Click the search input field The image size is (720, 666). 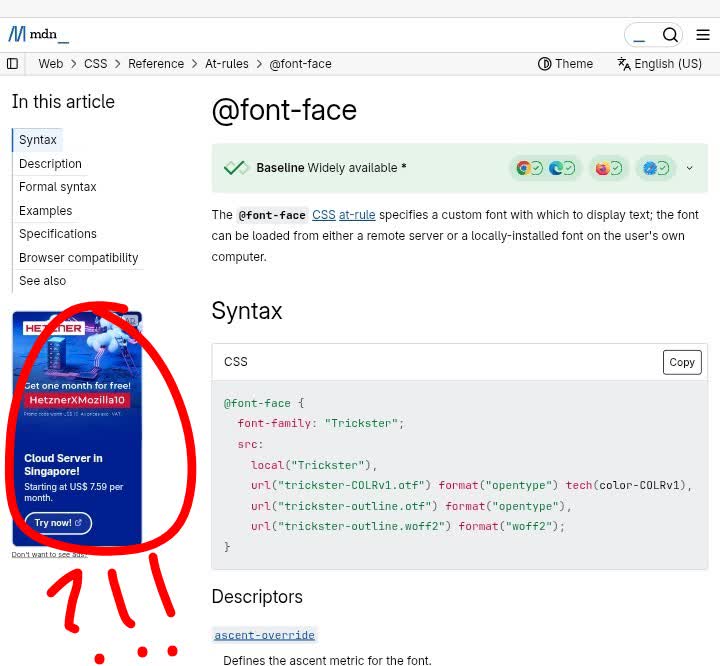(x=640, y=35)
